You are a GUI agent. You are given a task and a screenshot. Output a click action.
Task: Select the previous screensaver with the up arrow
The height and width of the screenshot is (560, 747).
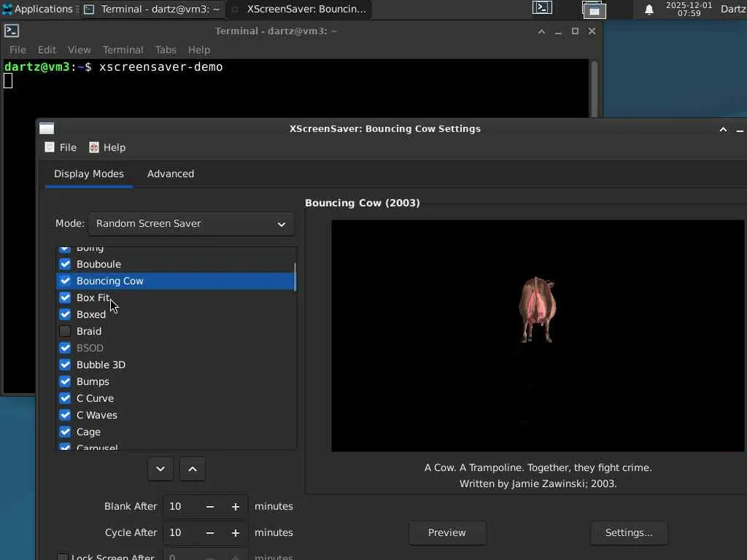point(193,469)
